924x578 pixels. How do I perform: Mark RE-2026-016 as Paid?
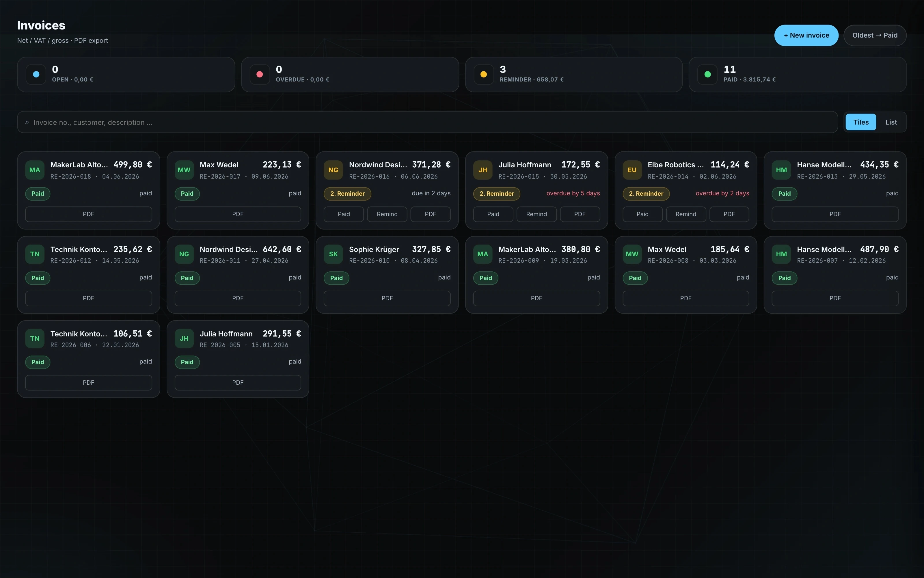tap(344, 214)
